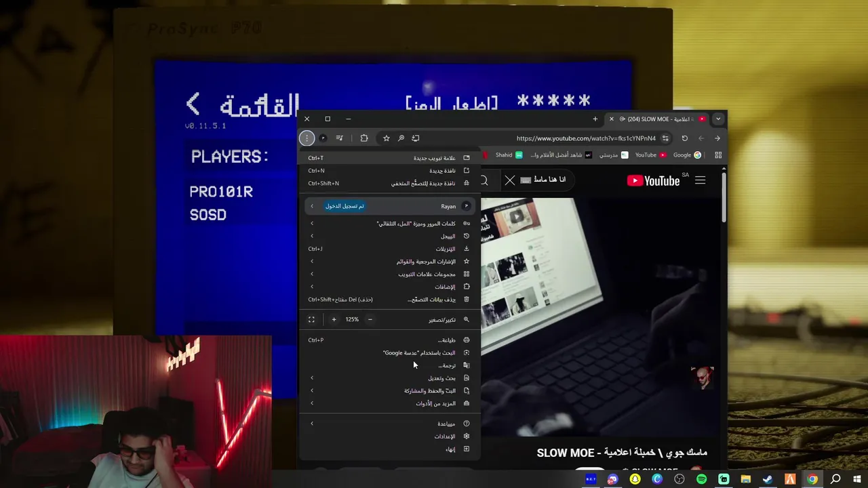Screen dimensions: 868x488
Task: Open the Extensions puzzle icon in toolbar
Action: pyautogui.click(x=364, y=138)
